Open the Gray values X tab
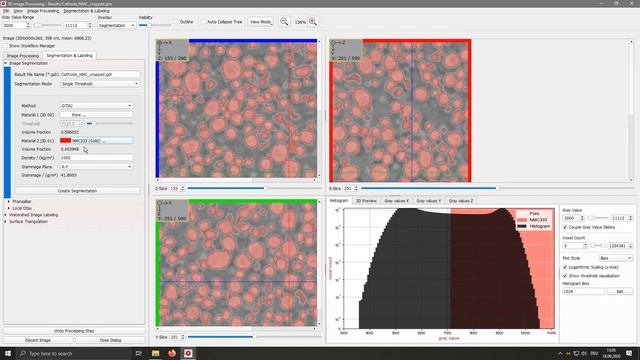640x360 pixels. coord(396,201)
